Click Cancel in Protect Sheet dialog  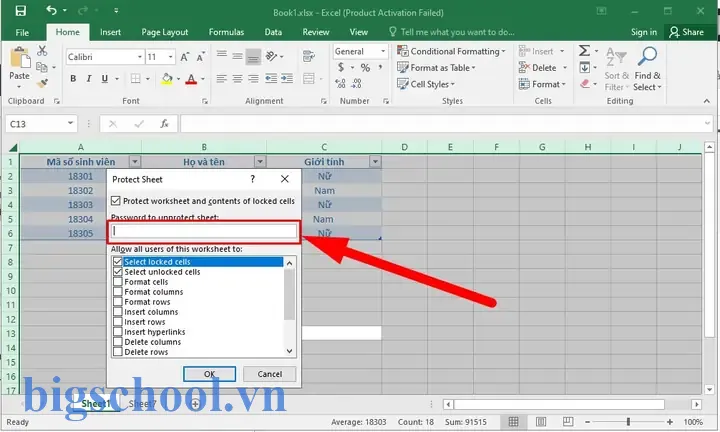pos(270,374)
